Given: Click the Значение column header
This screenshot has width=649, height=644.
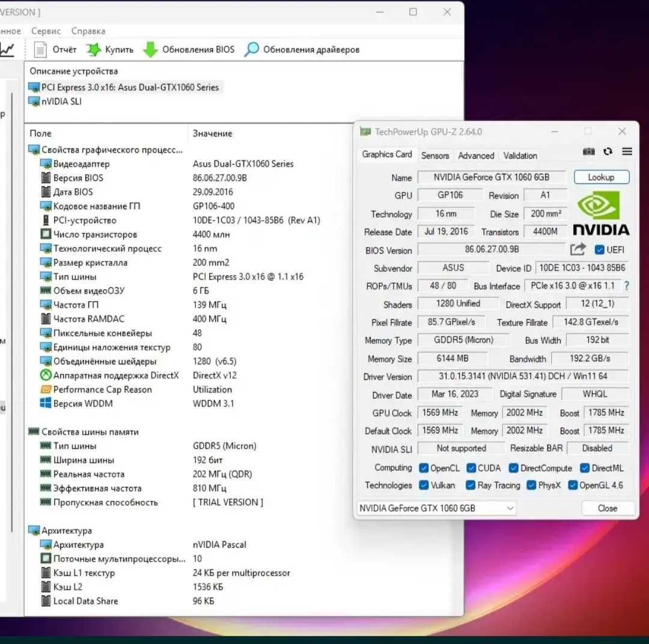Looking at the screenshot, I should point(212,133).
